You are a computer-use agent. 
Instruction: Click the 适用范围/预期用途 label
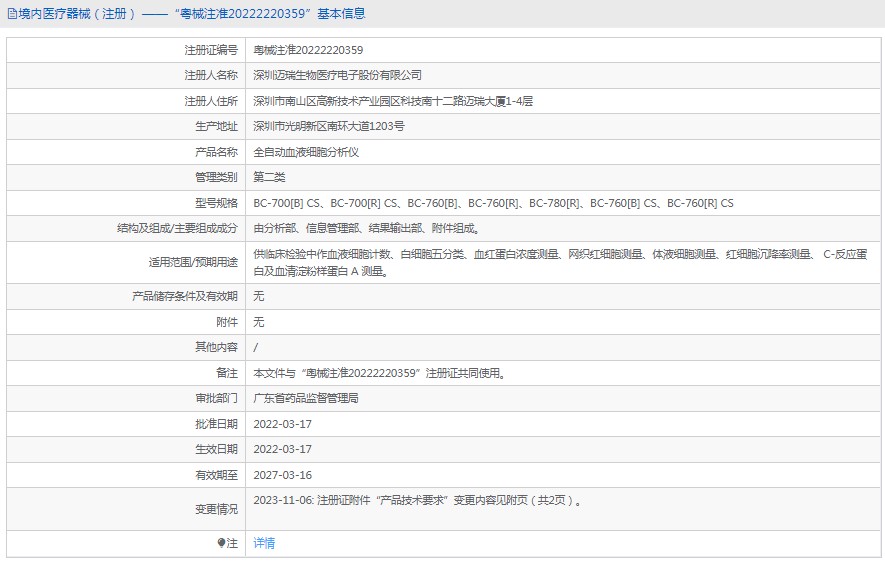coord(193,263)
